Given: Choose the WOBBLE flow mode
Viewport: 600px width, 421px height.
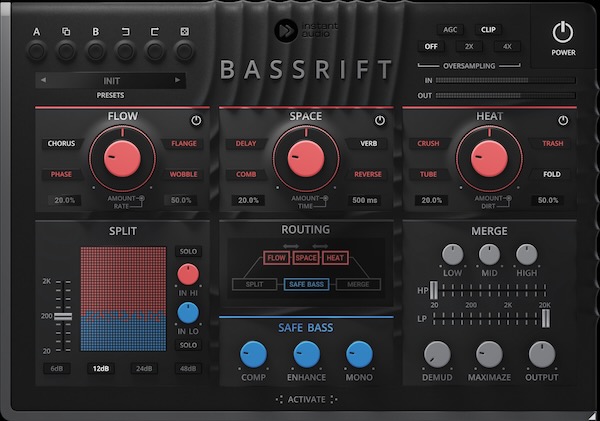Looking at the screenshot, I should (184, 175).
